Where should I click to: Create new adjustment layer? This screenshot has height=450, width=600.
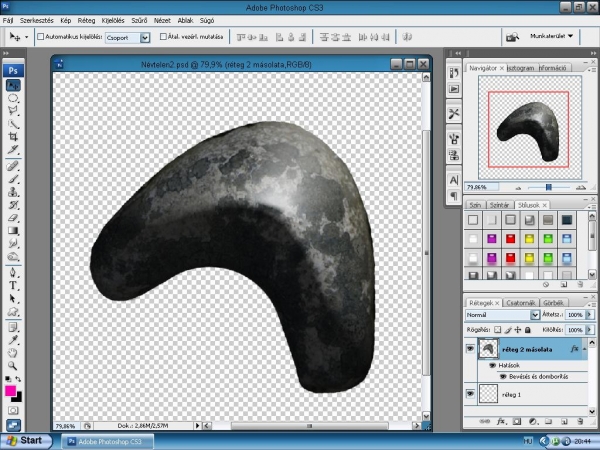[x=532, y=422]
